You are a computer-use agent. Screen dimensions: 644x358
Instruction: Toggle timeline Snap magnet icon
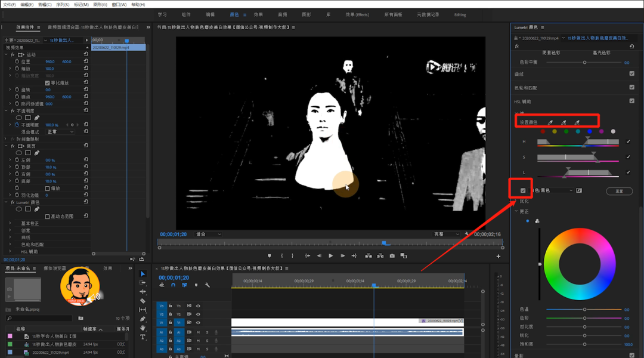[x=173, y=285]
